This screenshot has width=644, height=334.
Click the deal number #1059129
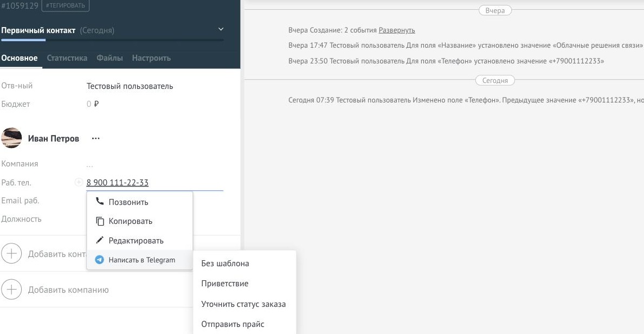point(20,6)
